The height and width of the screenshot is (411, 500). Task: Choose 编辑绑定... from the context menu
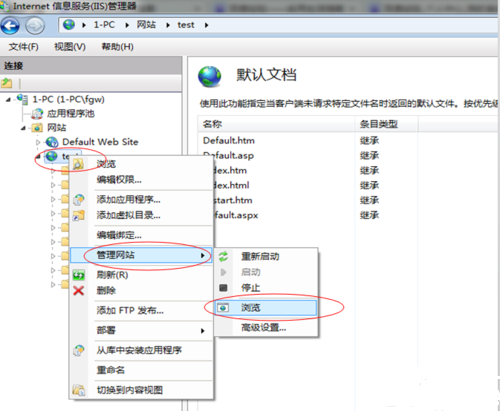click(x=141, y=235)
